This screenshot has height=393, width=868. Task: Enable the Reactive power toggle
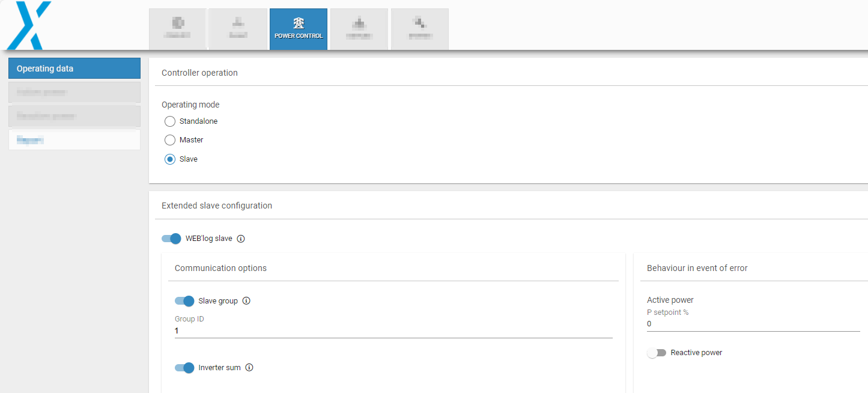[x=657, y=353]
